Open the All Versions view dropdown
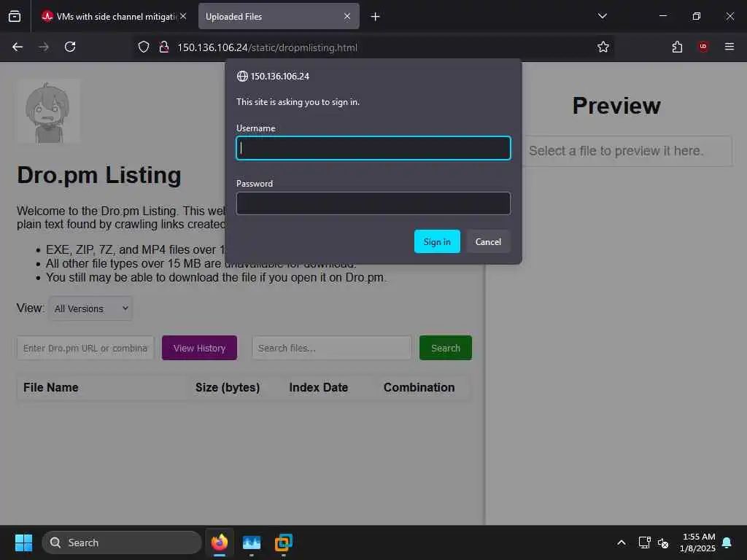This screenshot has width=747, height=560. pyautogui.click(x=90, y=308)
